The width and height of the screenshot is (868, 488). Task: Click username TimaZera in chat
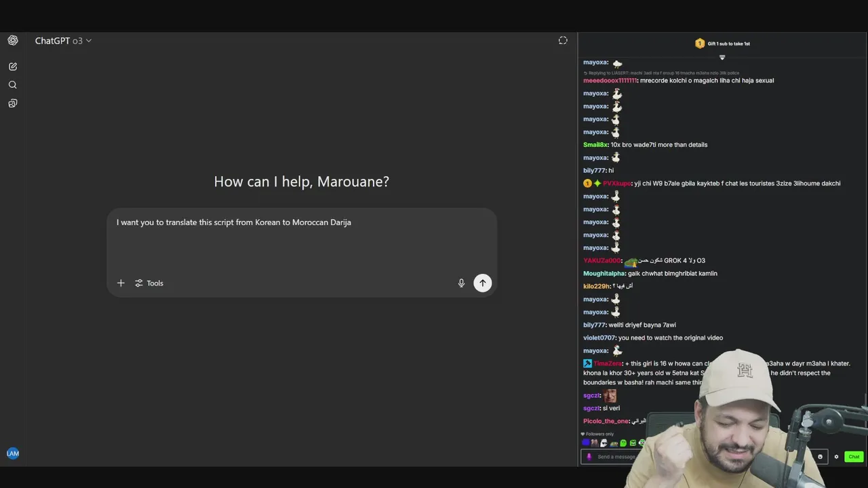608,364
